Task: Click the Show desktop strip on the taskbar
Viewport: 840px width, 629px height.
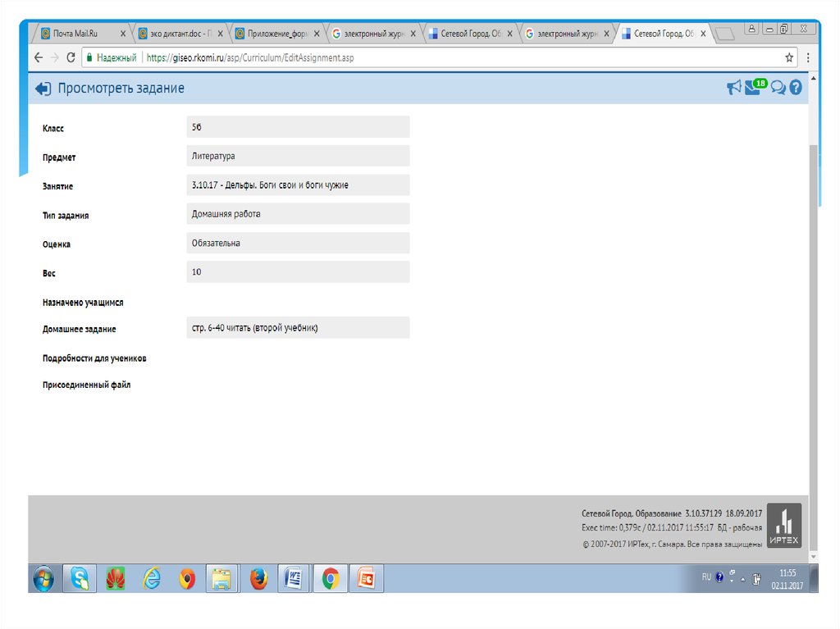Action: pos(815,579)
